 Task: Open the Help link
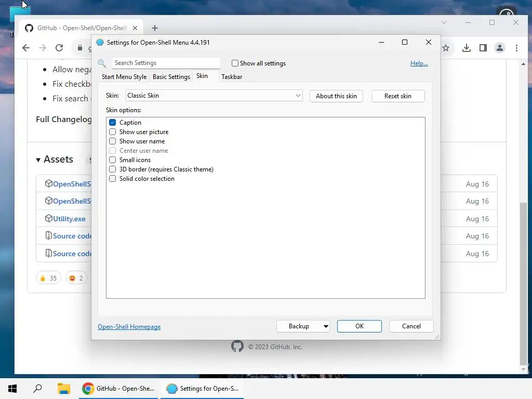click(419, 63)
